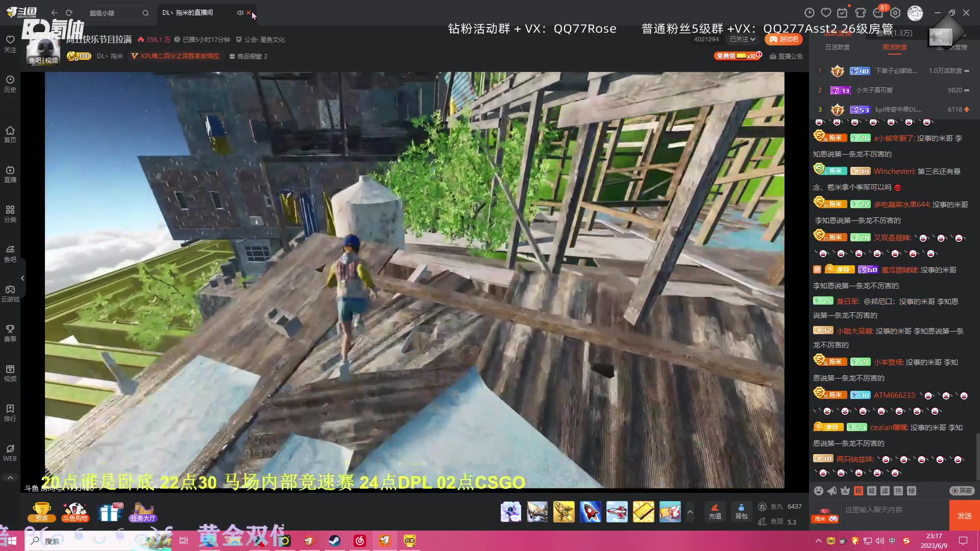Click the 公会: 星鱼文化 guild link

(260, 39)
